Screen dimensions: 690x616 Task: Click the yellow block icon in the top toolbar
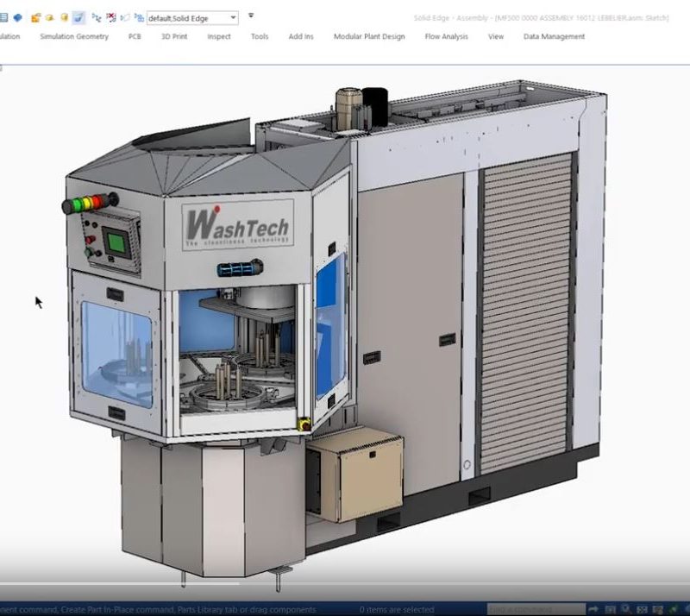(50, 17)
